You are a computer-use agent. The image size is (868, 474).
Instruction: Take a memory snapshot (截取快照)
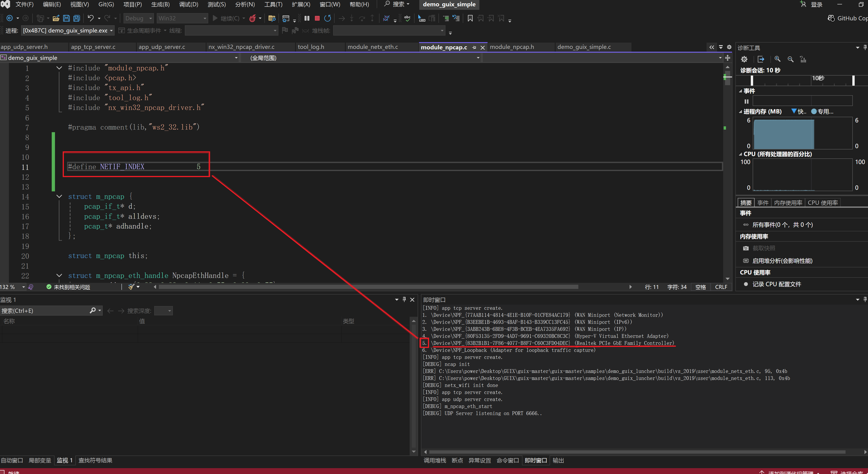pos(764,248)
